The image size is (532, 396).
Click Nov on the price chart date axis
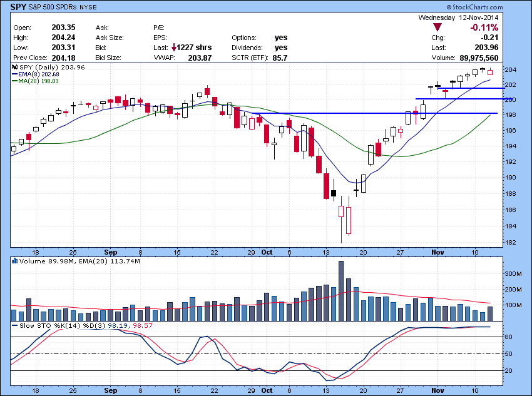[437, 252]
